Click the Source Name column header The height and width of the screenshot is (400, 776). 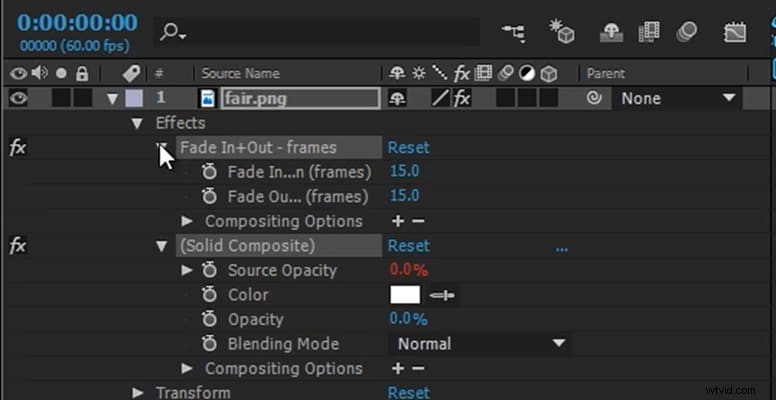coord(241,74)
